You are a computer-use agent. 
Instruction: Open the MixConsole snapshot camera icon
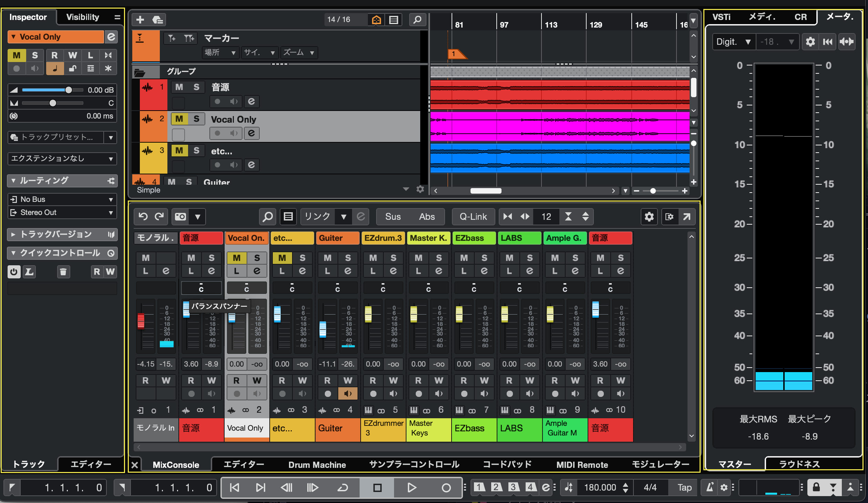point(180,217)
